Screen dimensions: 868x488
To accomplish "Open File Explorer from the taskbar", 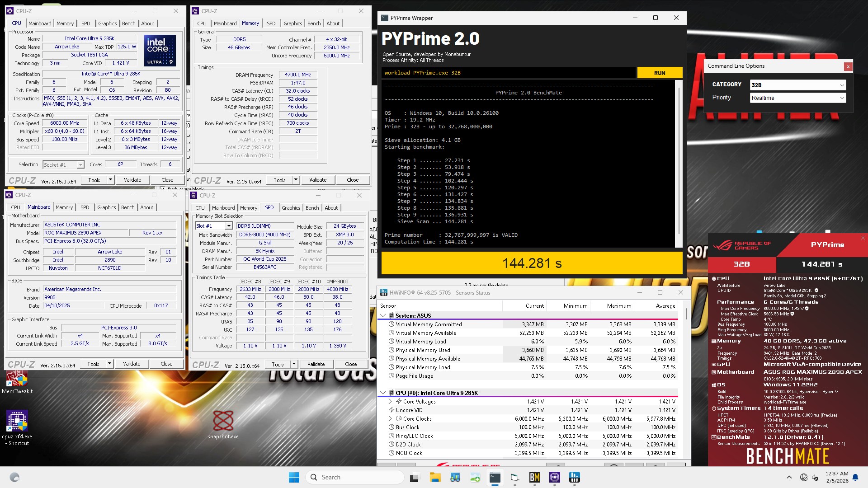I will (435, 477).
